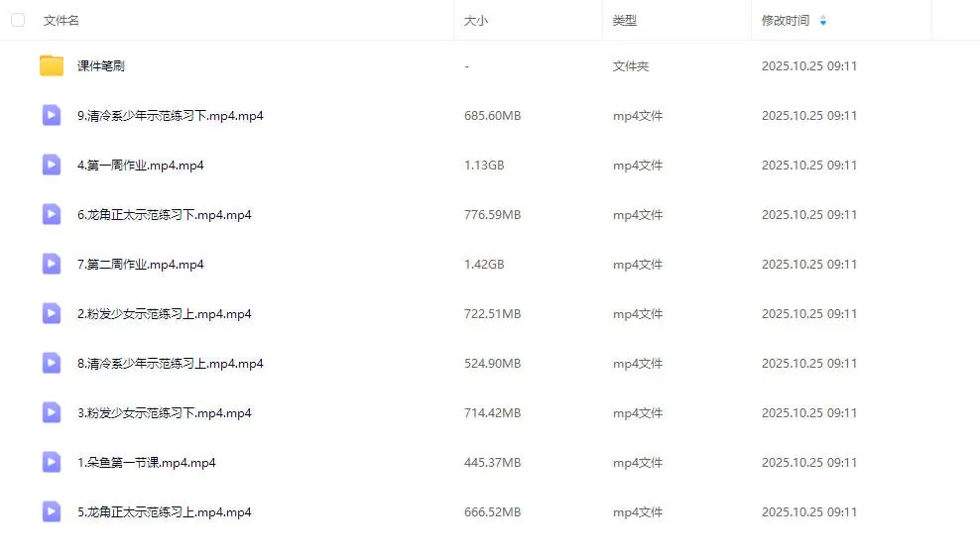This screenshot has width=980, height=560.
Task: Click video icon for 5.龙角正太示范练习上
Action: [x=52, y=512]
